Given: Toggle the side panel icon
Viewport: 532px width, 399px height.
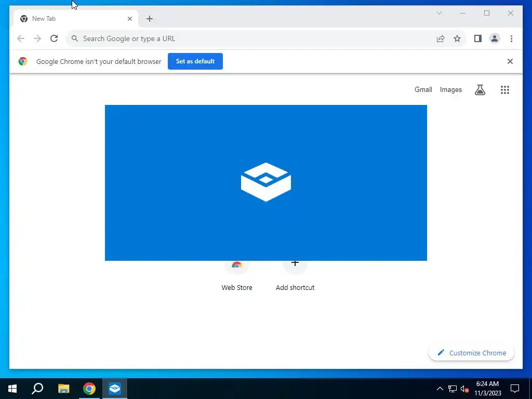Looking at the screenshot, I should [478, 38].
